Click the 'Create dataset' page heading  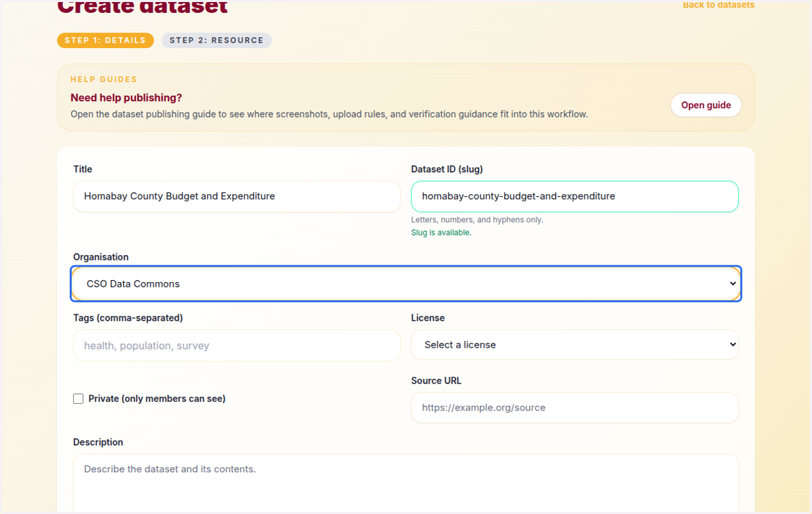(142, 7)
